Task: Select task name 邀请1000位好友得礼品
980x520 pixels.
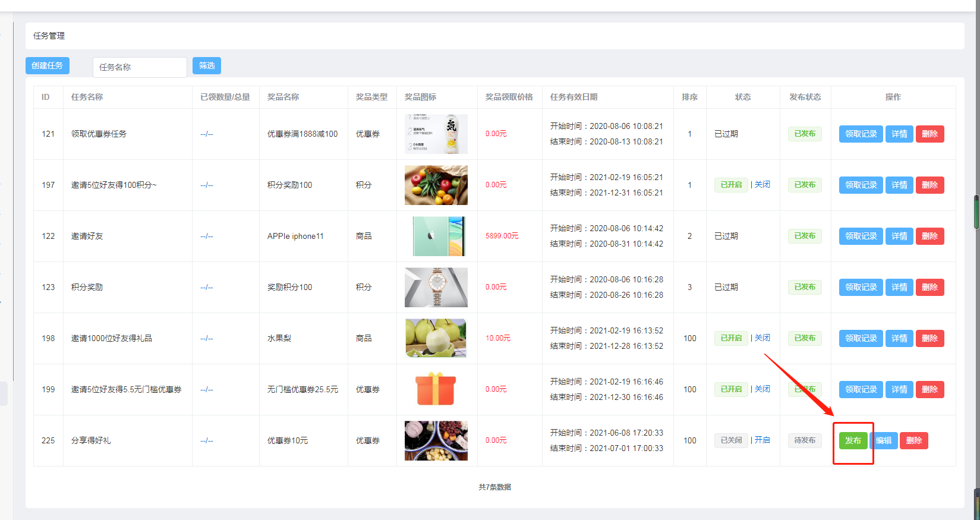Action: pyautogui.click(x=112, y=338)
